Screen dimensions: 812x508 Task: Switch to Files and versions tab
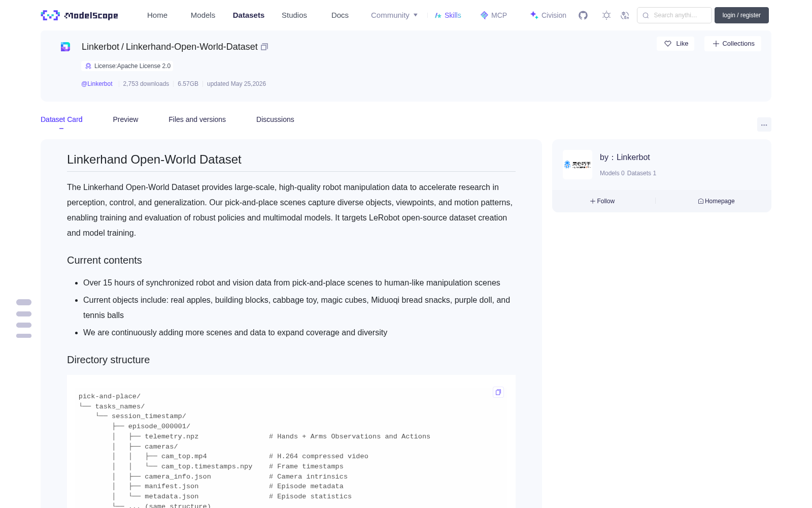pos(197,119)
